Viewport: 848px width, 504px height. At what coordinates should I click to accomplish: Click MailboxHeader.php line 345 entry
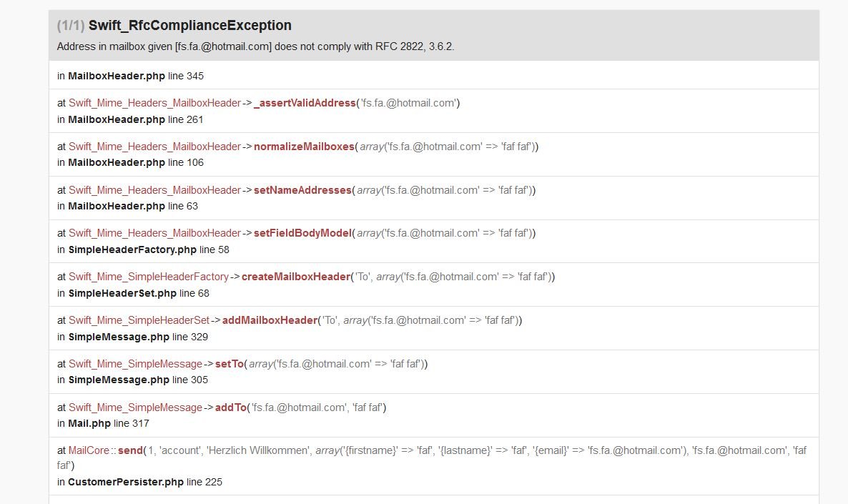click(130, 76)
